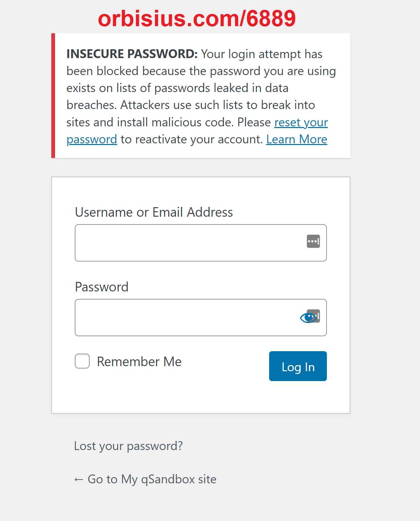This screenshot has height=521, width=420.
Task: Focus the Password input field
Action: tap(201, 318)
